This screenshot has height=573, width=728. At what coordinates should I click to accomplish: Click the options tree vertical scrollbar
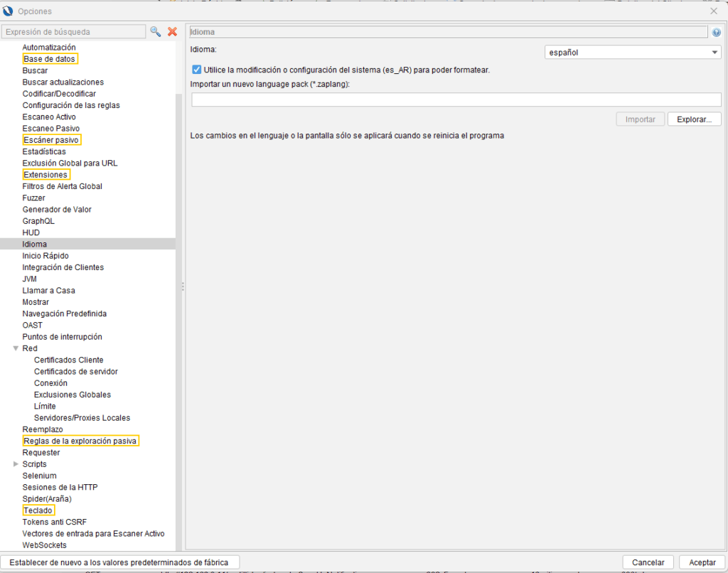tap(179, 284)
